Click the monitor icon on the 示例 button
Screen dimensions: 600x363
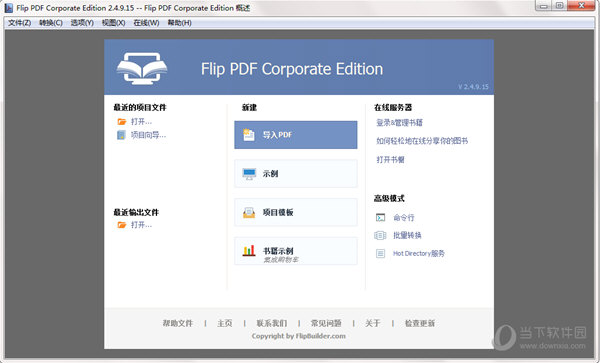coord(249,174)
